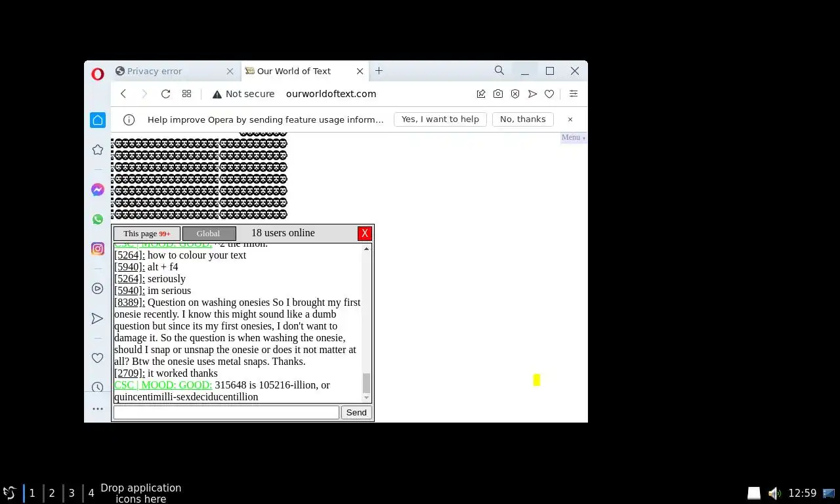Image resolution: width=840 pixels, height=504 pixels.
Task: Click the CSC | MOOD: GOOD: username link
Action: click(x=163, y=385)
